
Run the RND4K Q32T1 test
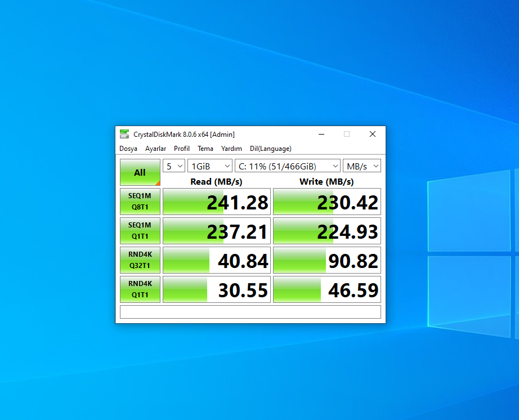point(140,260)
